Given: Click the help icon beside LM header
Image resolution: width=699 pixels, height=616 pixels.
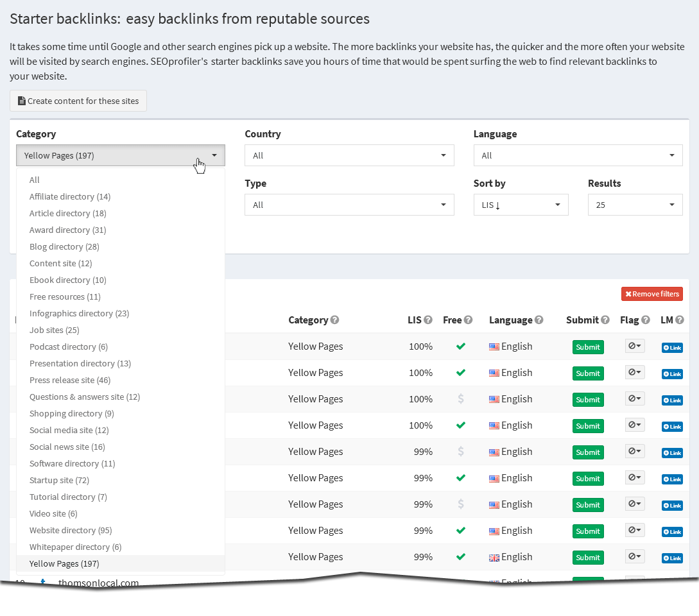Looking at the screenshot, I should [680, 320].
